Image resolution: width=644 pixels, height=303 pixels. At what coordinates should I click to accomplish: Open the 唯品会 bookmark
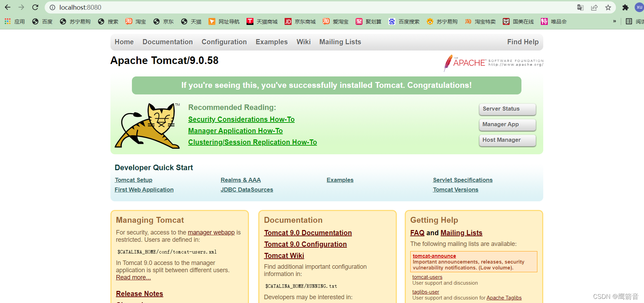pos(554,21)
